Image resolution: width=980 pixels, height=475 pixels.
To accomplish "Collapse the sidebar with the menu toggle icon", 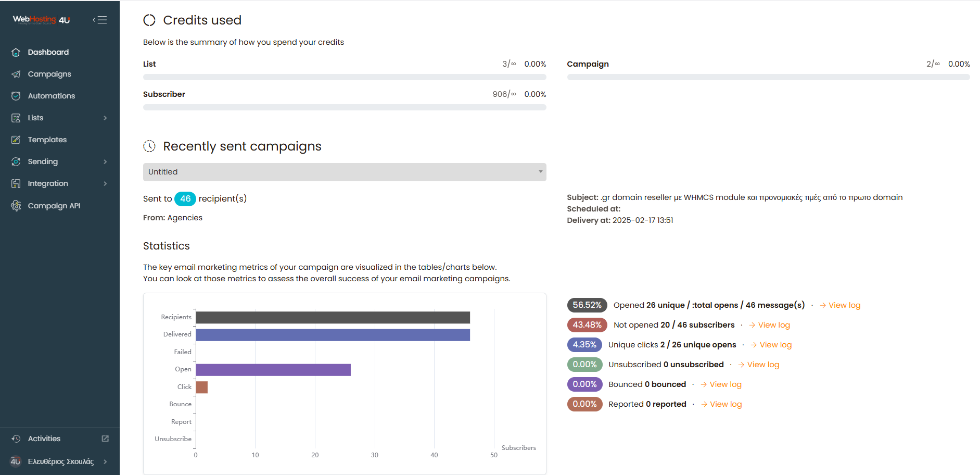I will [100, 20].
